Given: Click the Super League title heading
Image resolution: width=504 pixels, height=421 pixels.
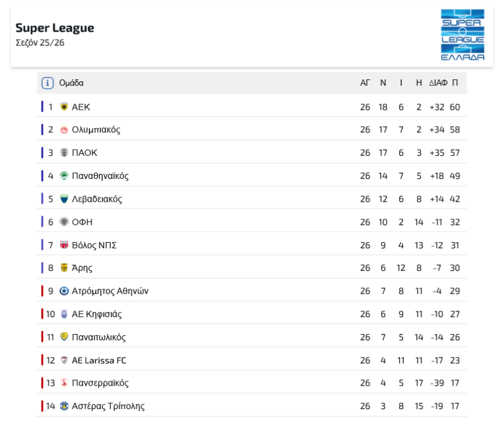Looking at the screenshot, I should tap(55, 28).
